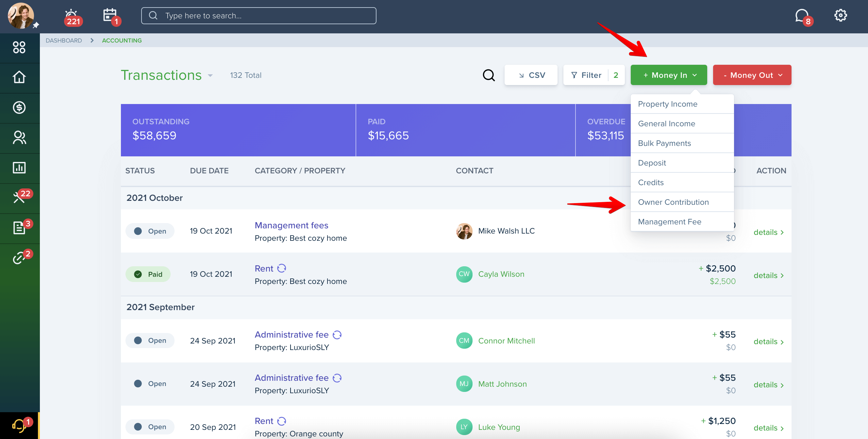The width and height of the screenshot is (868, 439).
Task: Click the Status column header
Action: pos(140,171)
